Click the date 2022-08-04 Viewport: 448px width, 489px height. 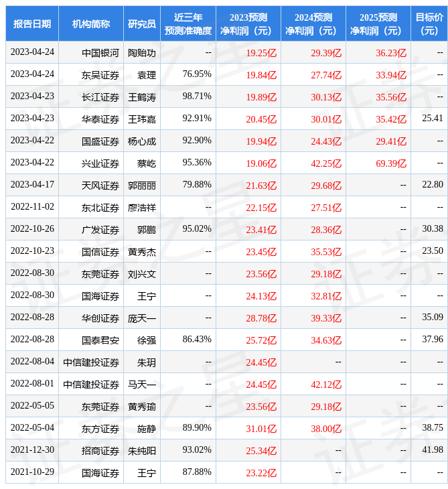32,362
